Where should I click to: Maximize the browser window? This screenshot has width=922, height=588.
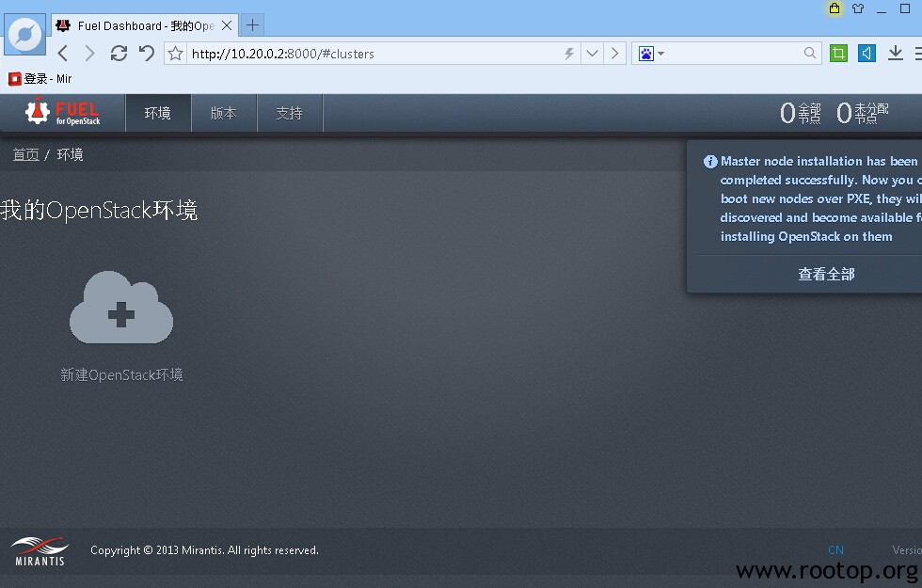[x=905, y=8]
